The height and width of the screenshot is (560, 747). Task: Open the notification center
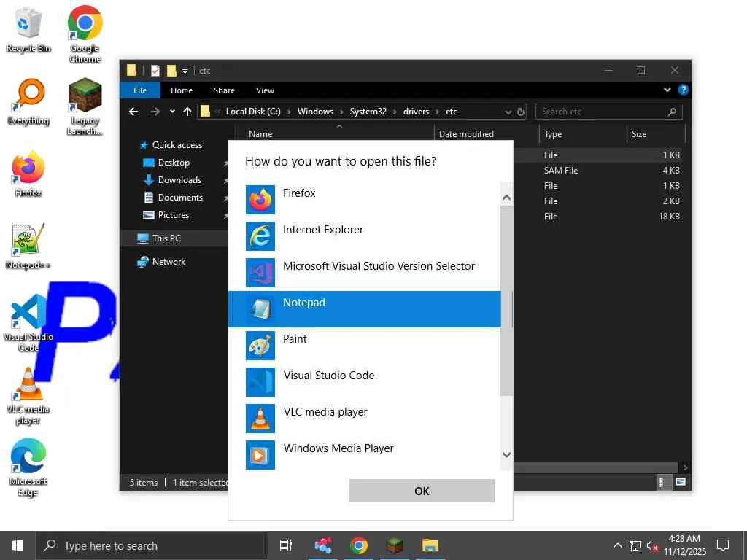(723, 545)
